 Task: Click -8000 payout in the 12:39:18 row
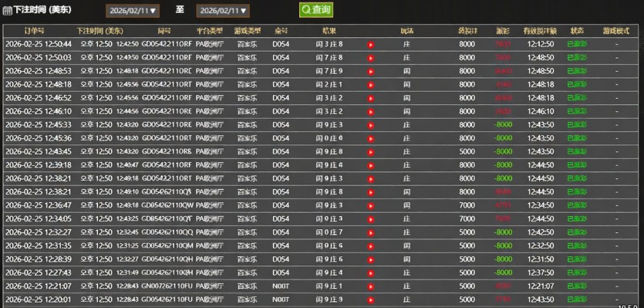503,165
